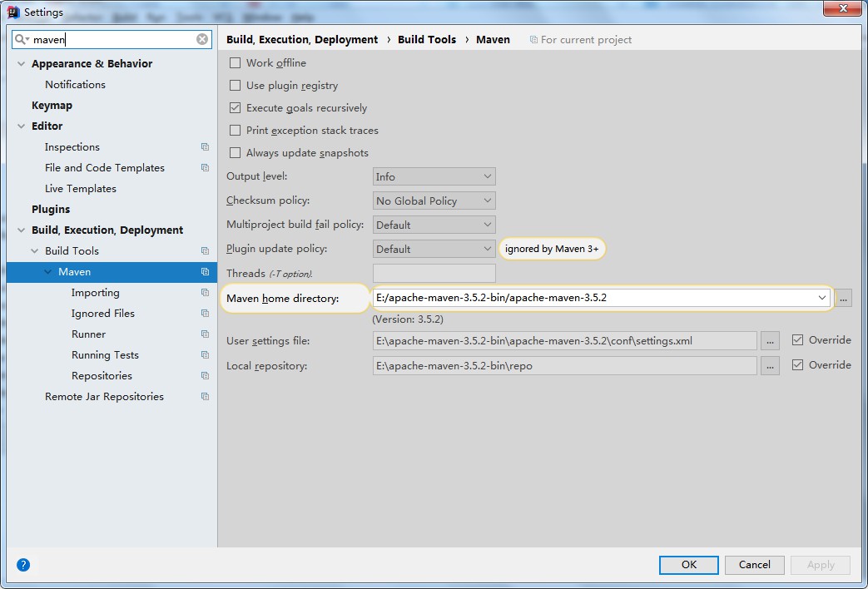The image size is (868, 589).
Task: Click project icon beside File and Code Templates
Action: click(205, 168)
